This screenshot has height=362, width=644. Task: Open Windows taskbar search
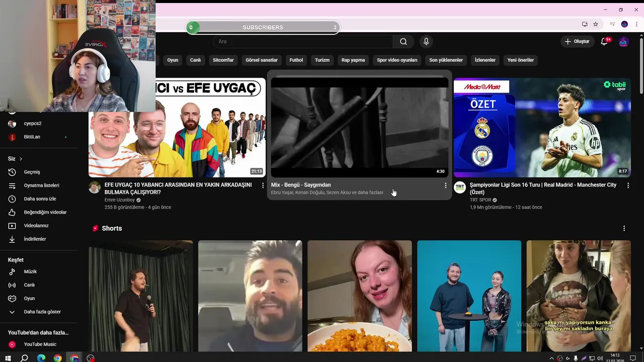(x=24, y=358)
